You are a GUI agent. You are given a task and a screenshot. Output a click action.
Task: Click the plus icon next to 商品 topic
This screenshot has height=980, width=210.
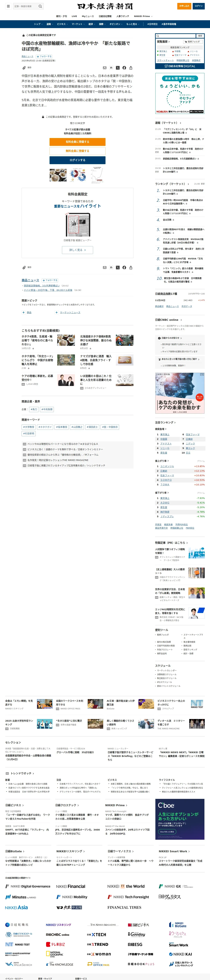pos(23,312)
